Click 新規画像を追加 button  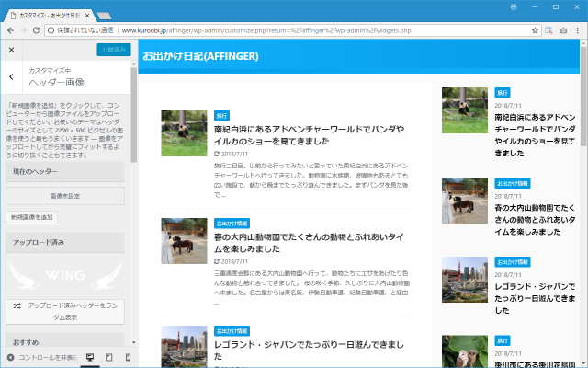coord(31,218)
